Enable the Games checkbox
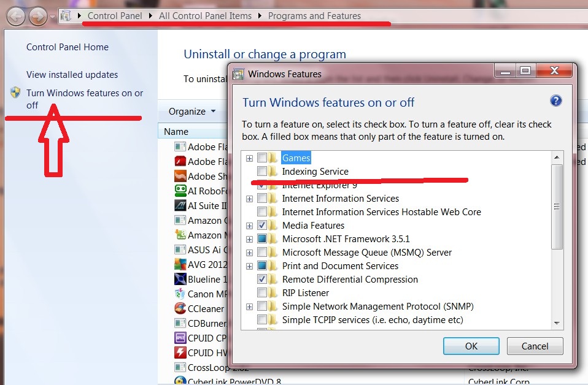This screenshot has width=588, height=385. click(262, 158)
